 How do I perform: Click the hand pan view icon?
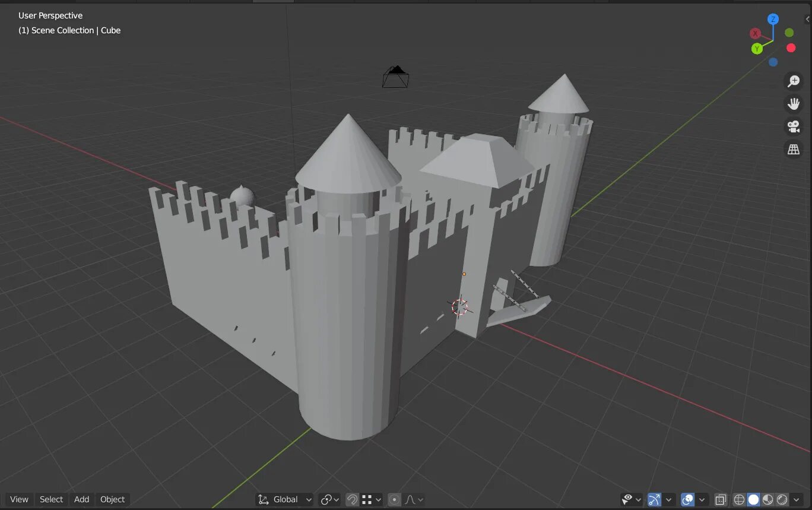(794, 104)
